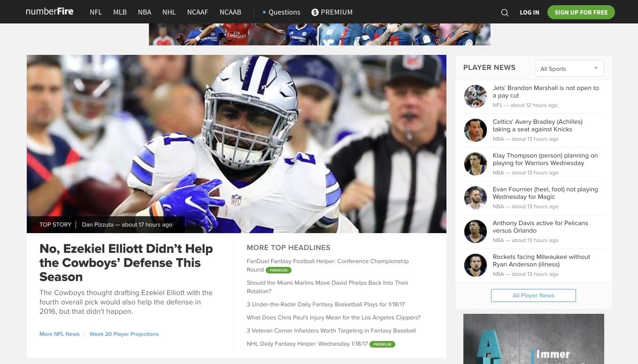This screenshot has height=364, width=638.
Task: Expand the All Sports dropdown
Action: [x=569, y=68]
